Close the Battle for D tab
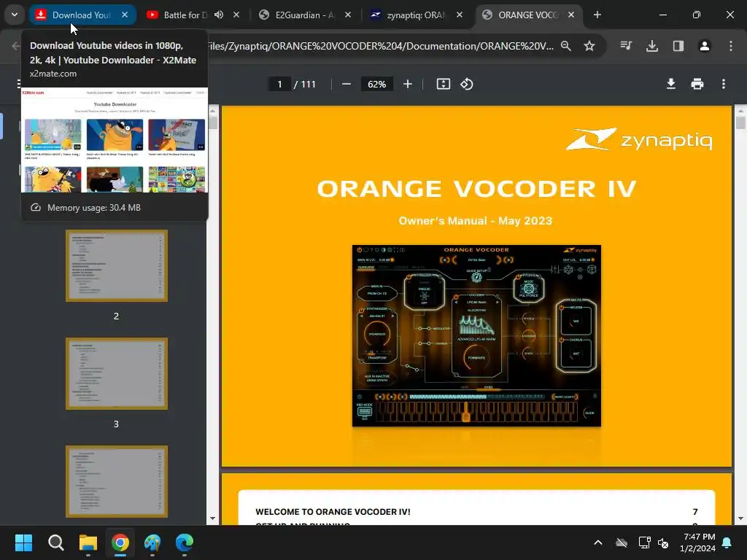This screenshot has height=560, width=747. (236, 15)
